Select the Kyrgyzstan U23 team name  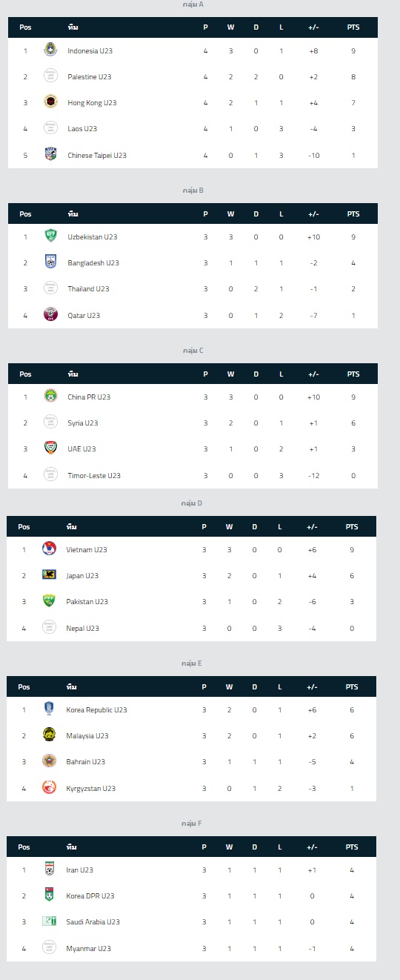[91, 788]
